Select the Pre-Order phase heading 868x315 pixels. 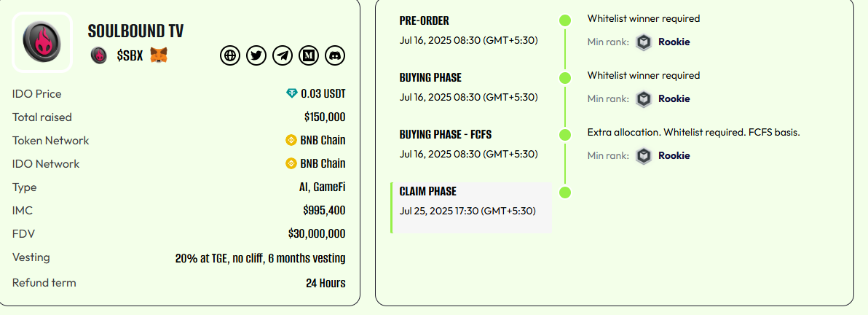(425, 20)
